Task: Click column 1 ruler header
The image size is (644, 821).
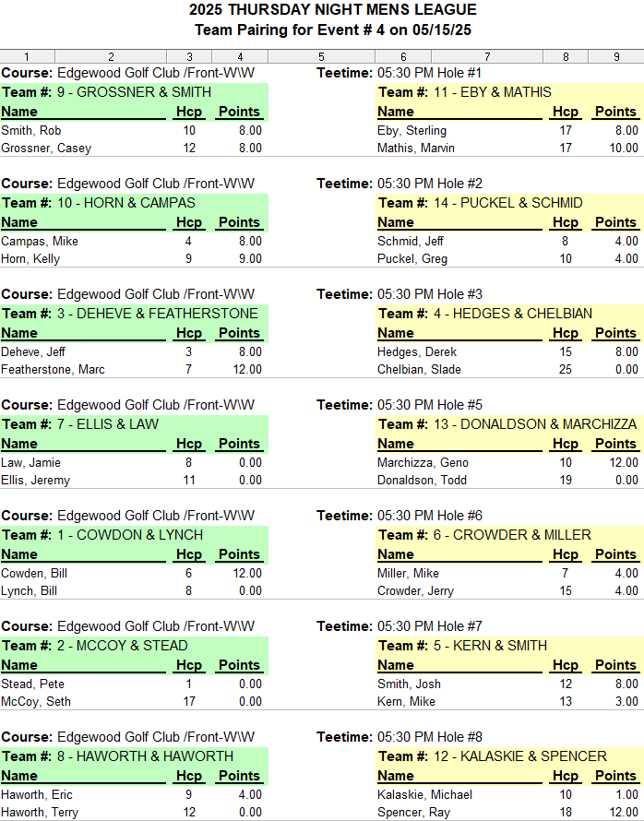Action: click(x=28, y=56)
